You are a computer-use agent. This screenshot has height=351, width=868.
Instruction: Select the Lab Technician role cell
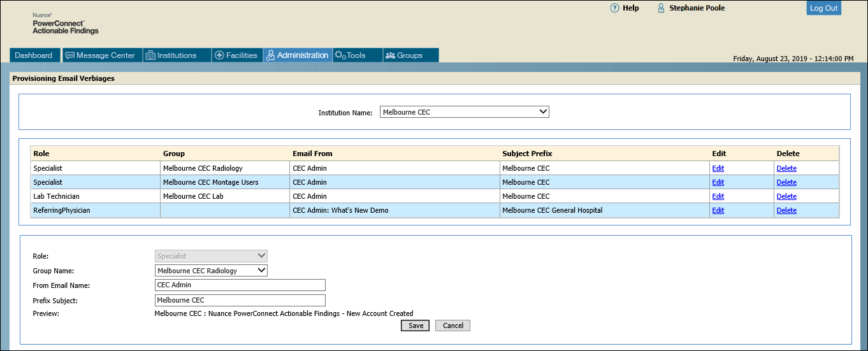pos(96,196)
